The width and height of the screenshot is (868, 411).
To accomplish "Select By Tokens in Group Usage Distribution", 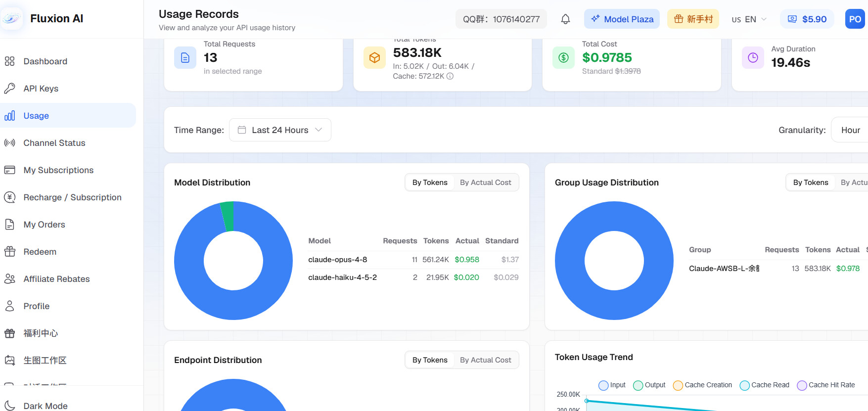I will (811, 183).
